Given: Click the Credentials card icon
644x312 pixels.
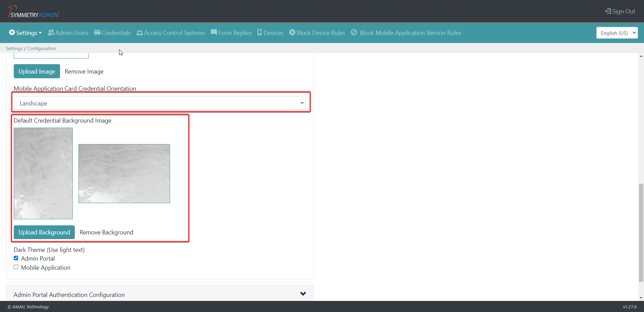Looking at the screenshot, I should [x=97, y=32].
